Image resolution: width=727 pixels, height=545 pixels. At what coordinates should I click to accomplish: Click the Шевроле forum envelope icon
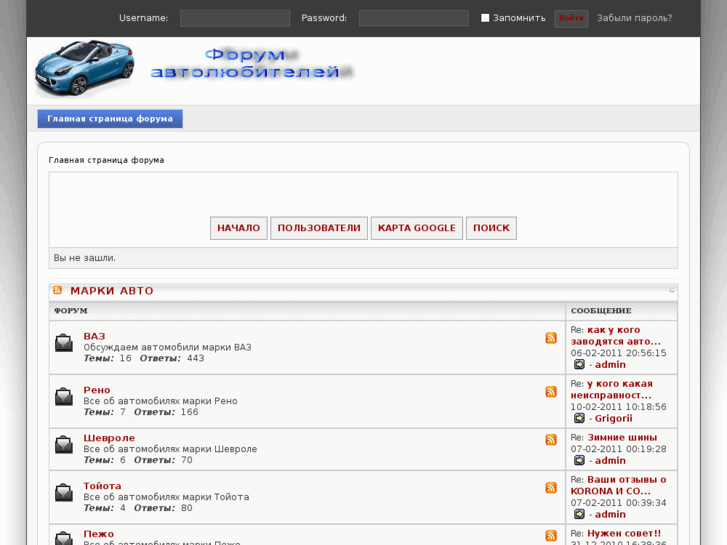pyautogui.click(x=64, y=445)
